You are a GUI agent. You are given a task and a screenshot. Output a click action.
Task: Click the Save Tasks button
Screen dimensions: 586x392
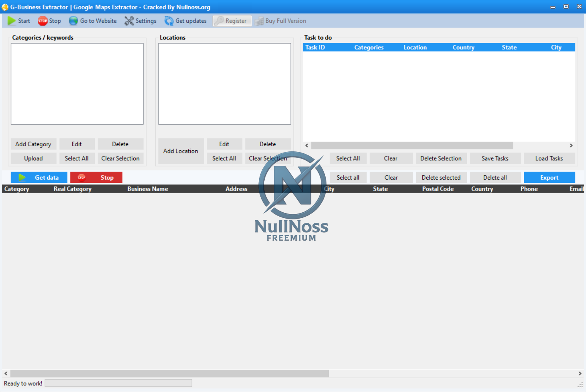495,158
